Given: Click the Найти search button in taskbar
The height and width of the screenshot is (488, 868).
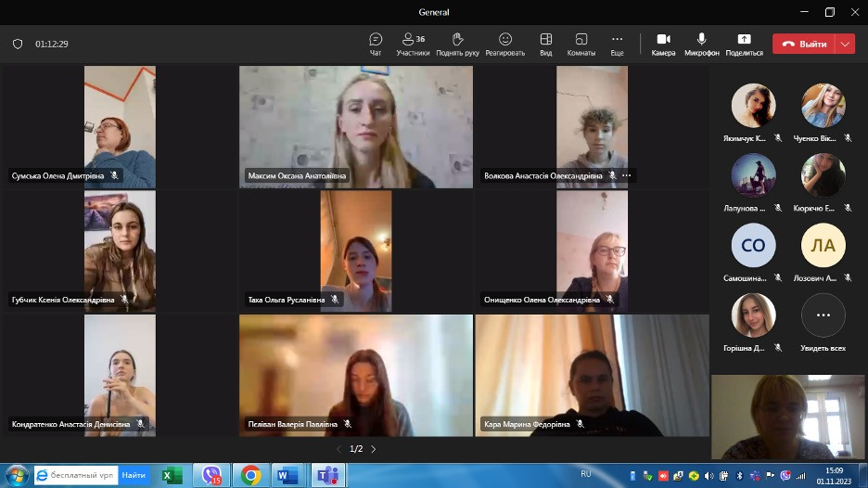Looking at the screenshot, I should coord(134,475).
